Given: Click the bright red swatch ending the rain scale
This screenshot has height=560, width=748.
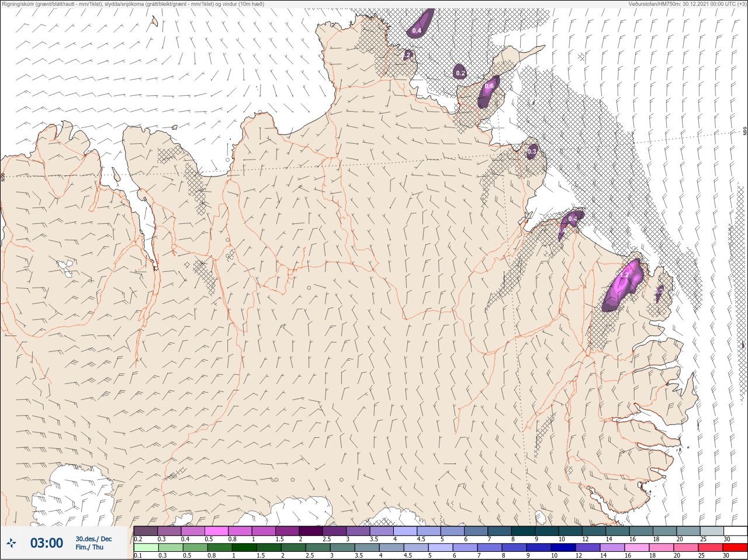Looking at the screenshot, I should coord(735,548).
